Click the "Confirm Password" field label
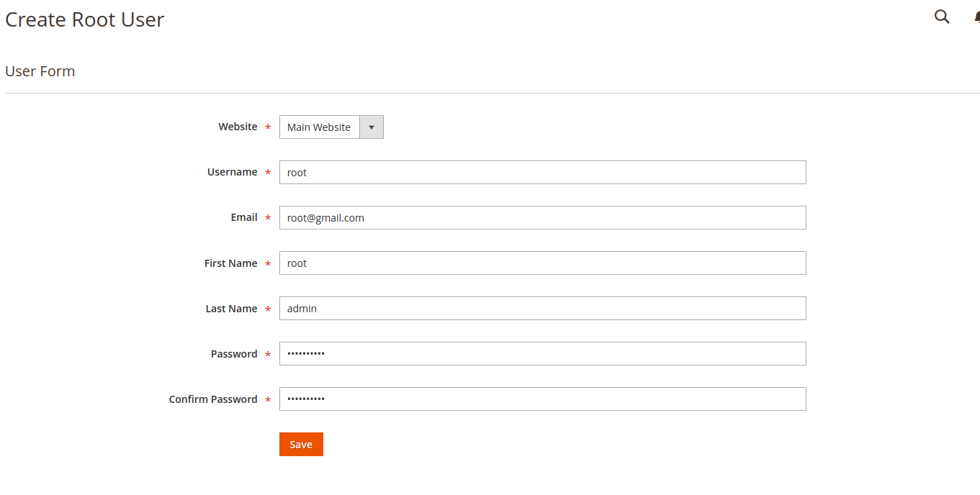Image resolution: width=980 pixels, height=495 pixels. [x=212, y=399]
